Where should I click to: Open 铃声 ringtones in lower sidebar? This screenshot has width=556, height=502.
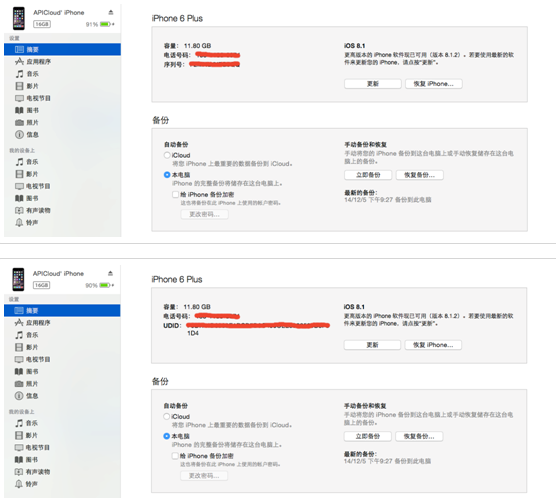coord(26,484)
